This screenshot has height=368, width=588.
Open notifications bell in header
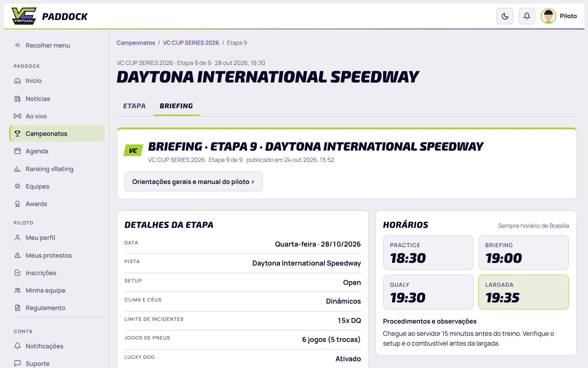click(527, 16)
